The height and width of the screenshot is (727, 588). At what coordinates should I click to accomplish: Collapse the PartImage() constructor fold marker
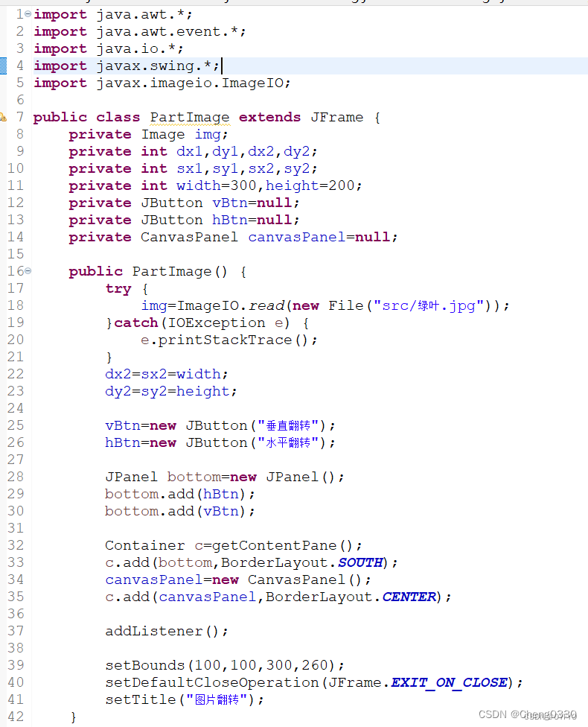click(x=28, y=271)
